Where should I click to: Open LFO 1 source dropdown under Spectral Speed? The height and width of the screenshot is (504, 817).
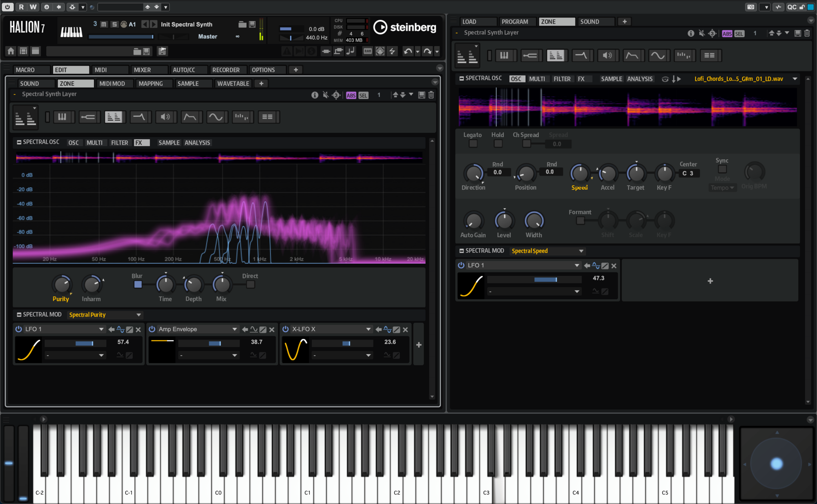(x=523, y=265)
